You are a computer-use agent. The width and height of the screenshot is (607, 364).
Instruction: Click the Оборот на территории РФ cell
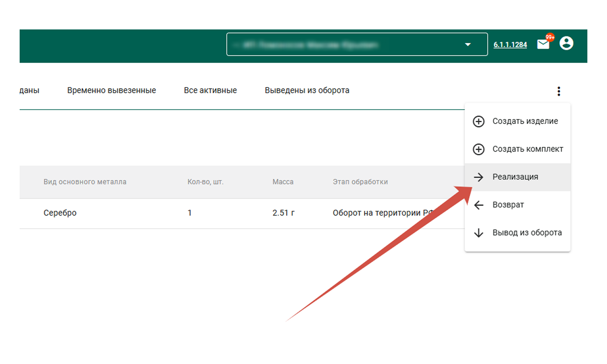382,213
